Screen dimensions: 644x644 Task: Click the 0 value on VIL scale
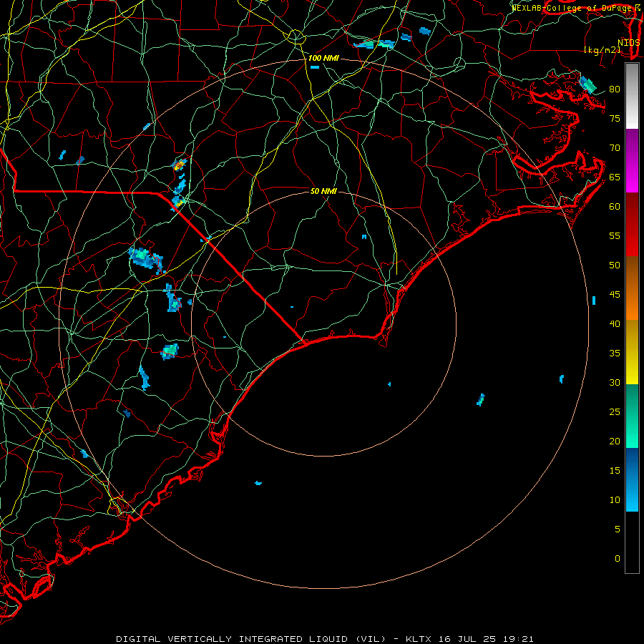[618, 559]
